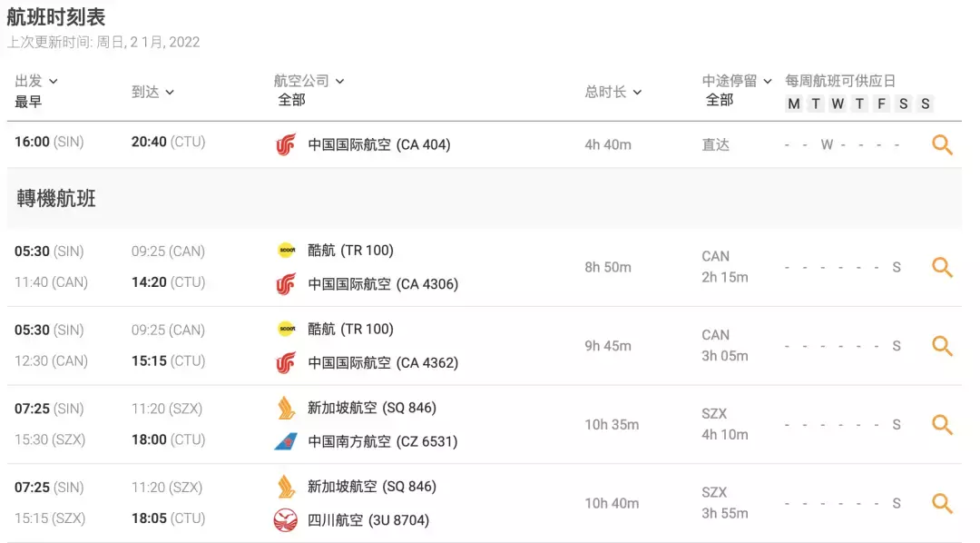Click the Singapore Airlines logo on SQ 846
The height and width of the screenshot is (543, 980).
[x=288, y=409]
